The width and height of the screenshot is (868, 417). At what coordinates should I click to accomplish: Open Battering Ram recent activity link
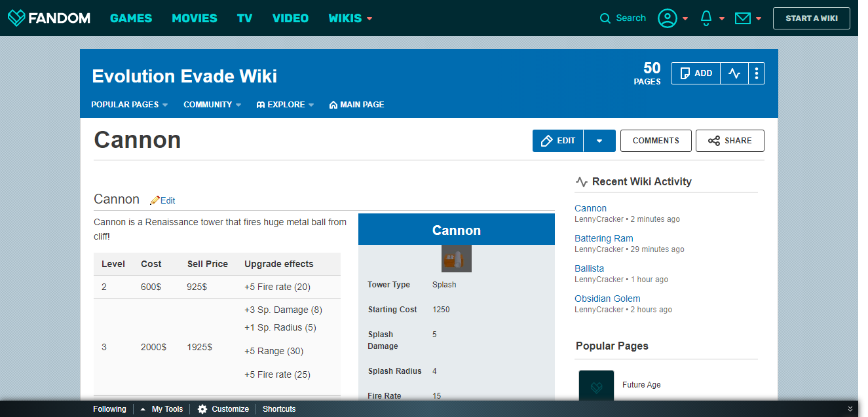click(x=604, y=238)
